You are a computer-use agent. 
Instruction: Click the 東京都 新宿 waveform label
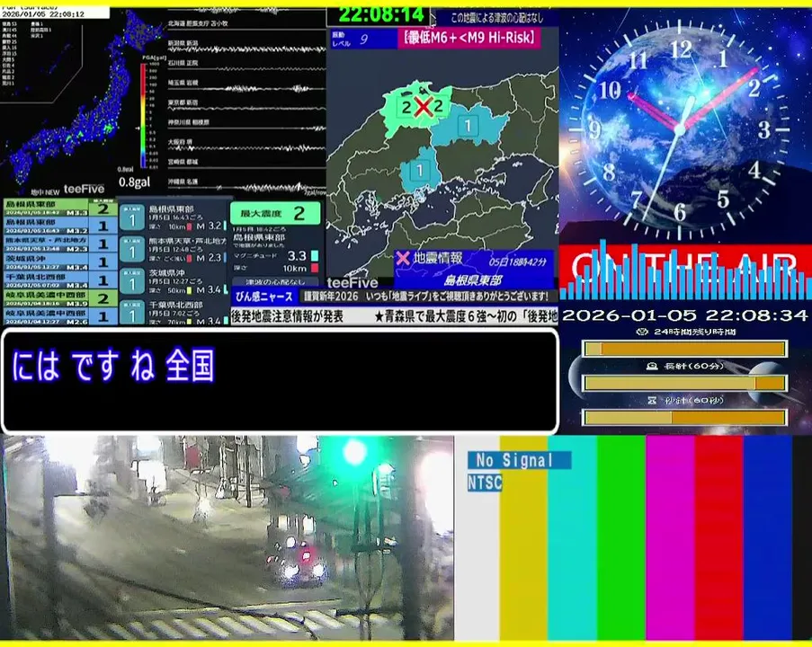[183, 102]
